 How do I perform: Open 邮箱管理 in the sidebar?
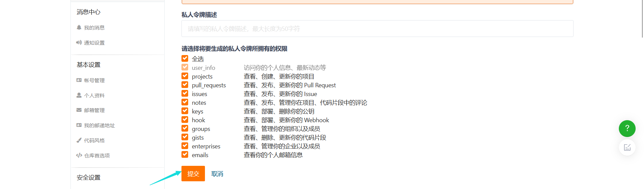pyautogui.click(x=94, y=110)
